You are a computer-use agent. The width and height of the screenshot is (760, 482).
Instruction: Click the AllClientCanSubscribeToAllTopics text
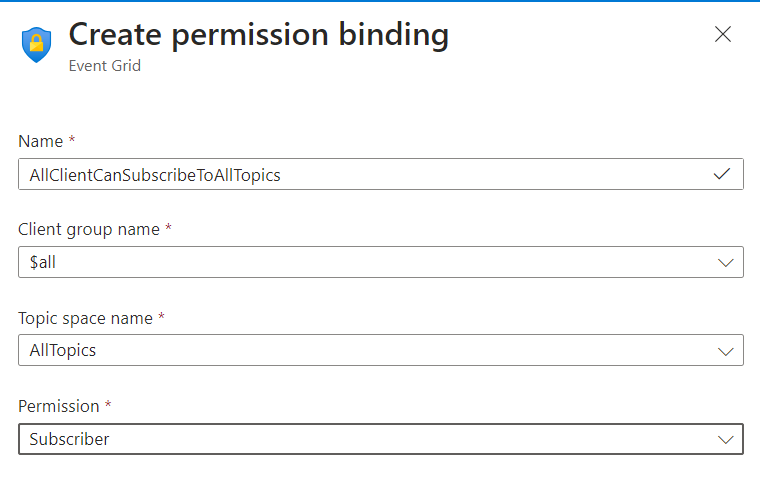155,174
